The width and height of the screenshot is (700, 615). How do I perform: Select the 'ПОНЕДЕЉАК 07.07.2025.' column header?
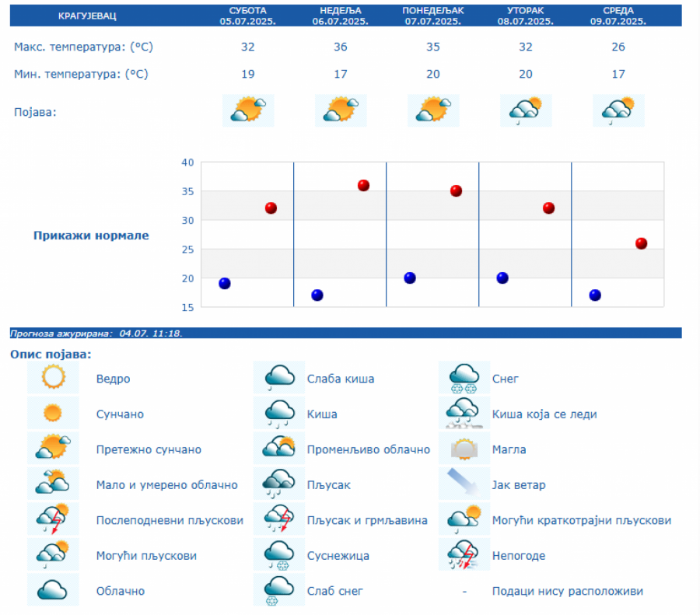point(433,16)
